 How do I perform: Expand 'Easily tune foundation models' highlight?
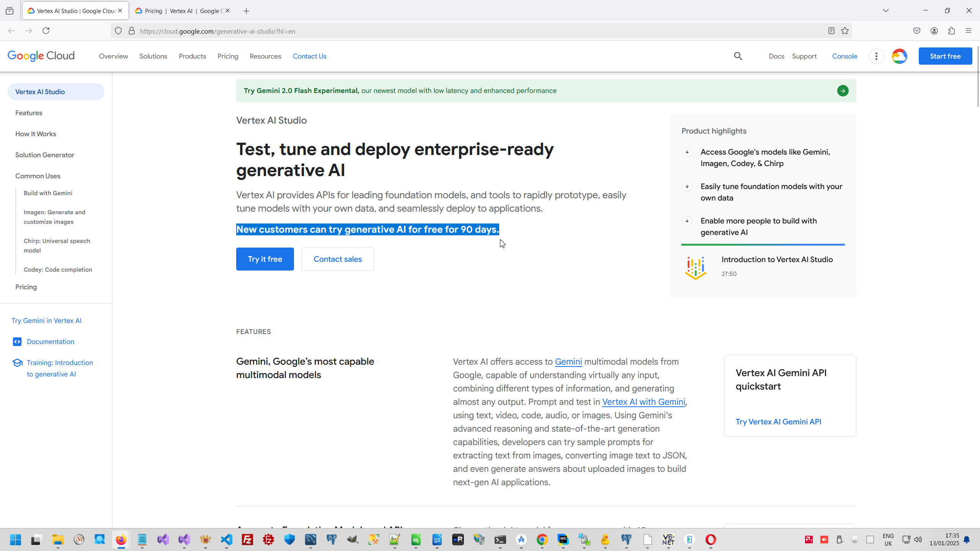coord(687,187)
